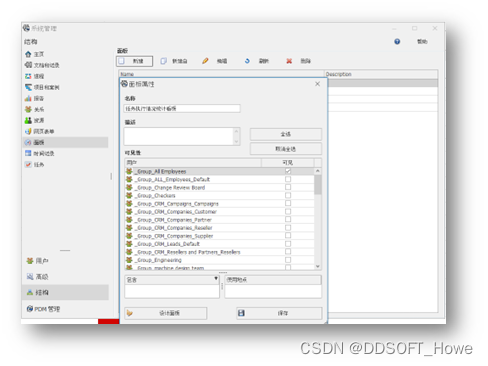488x366 pixels.
Task: Click the description box's up spinner arrow
Action: 236,131
